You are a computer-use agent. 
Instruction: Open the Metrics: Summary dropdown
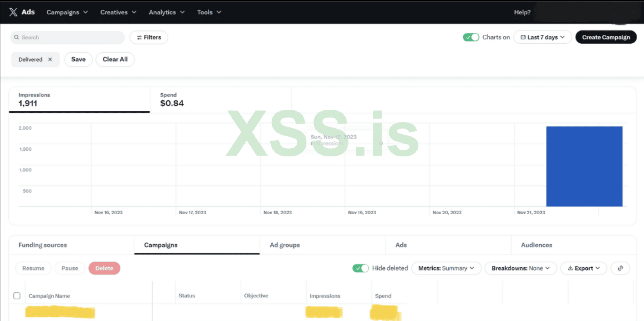(446, 268)
